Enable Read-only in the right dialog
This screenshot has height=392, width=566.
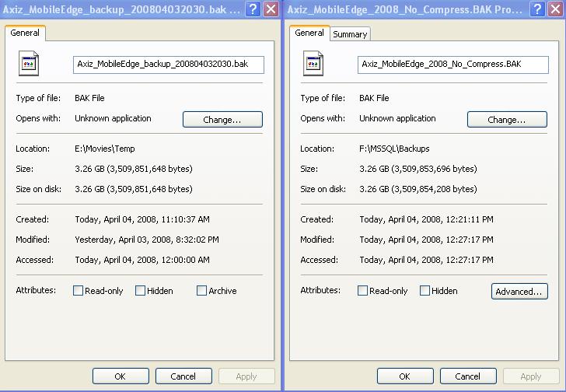click(363, 291)
